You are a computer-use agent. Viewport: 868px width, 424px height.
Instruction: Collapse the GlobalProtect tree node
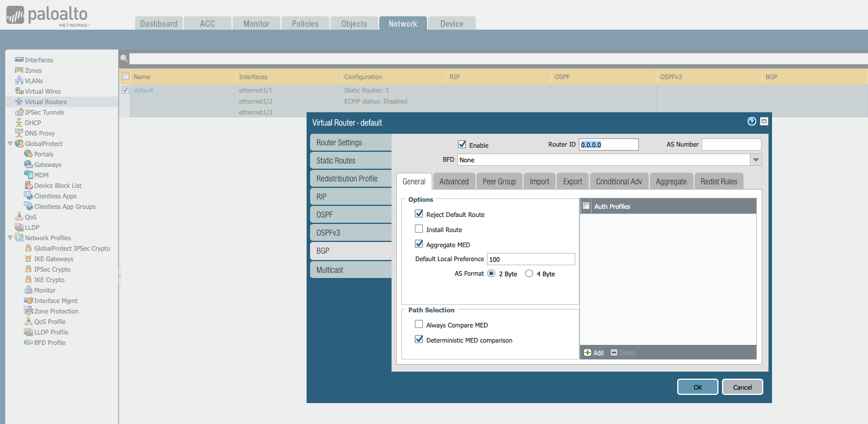point(10,144)
